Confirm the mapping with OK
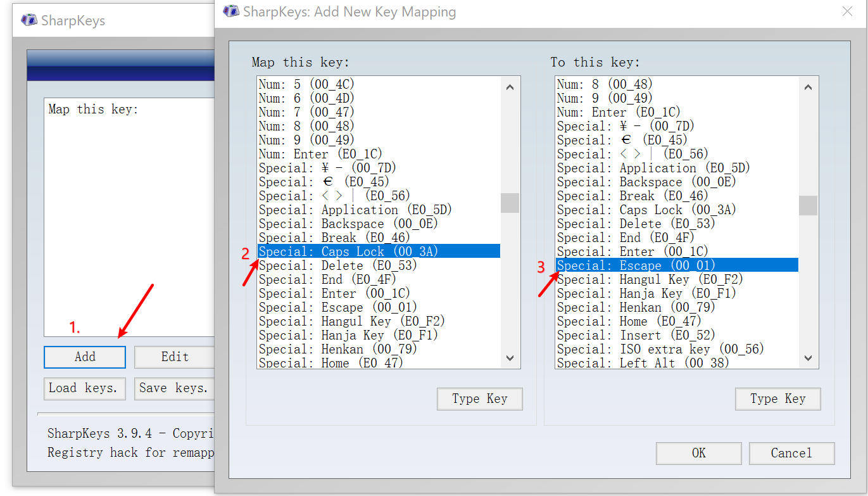 (699, 453)
